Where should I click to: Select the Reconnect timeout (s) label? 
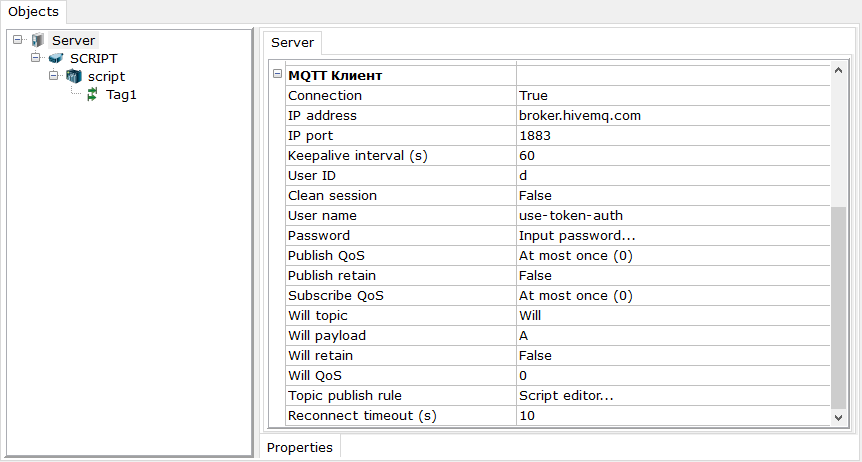362,416
